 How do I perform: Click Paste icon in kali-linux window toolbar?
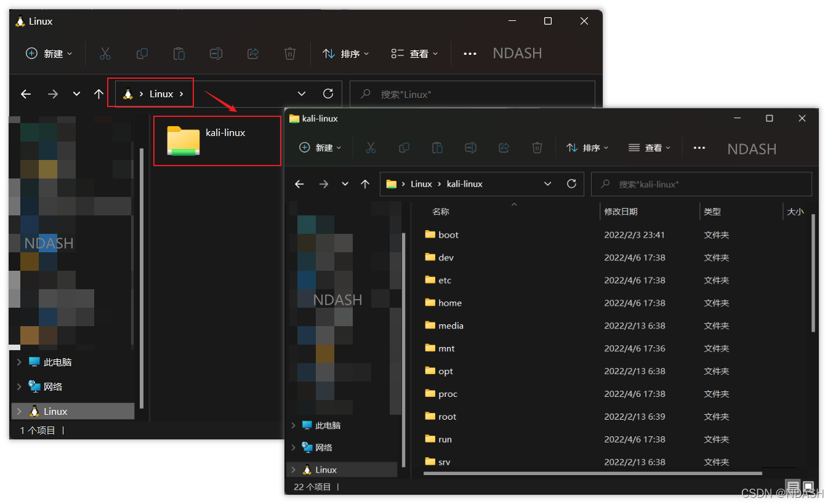(x=437, y=148)
